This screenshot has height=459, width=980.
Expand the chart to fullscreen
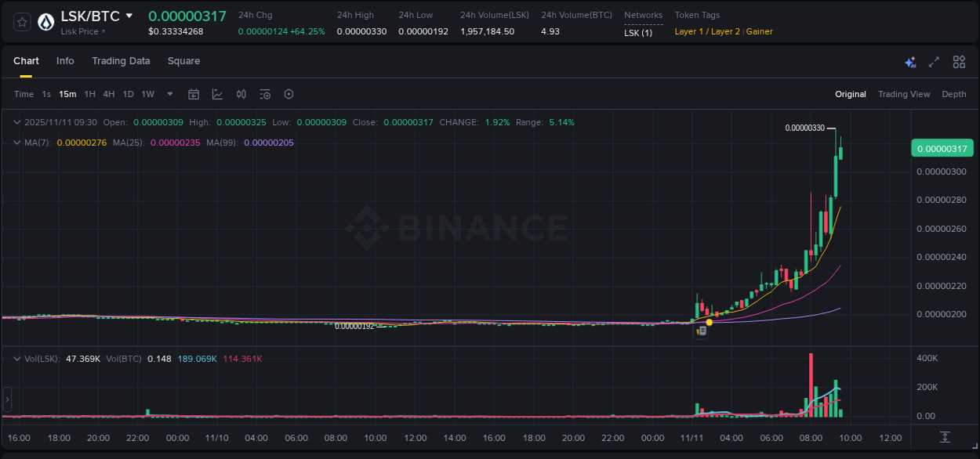(x=934, y=61)
